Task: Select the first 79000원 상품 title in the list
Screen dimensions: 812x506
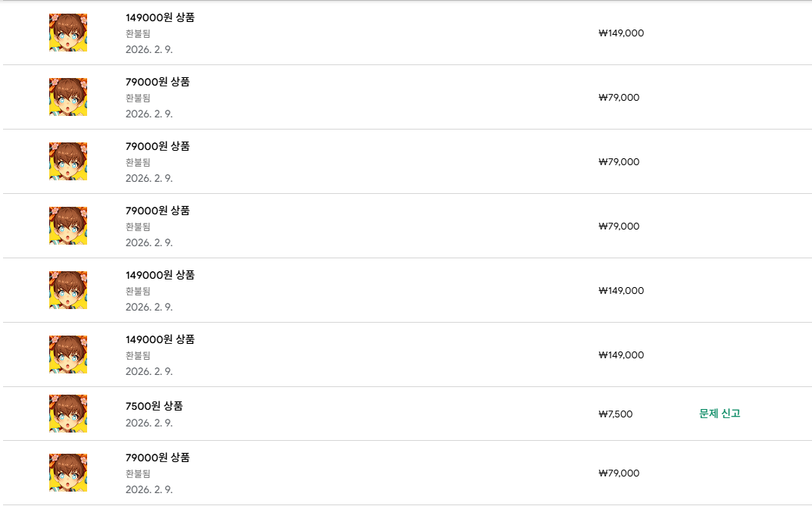Action: (158, 82)
